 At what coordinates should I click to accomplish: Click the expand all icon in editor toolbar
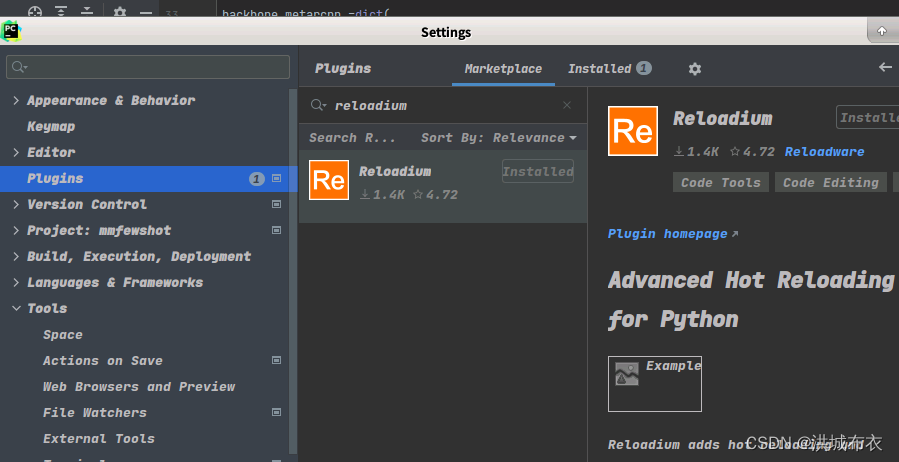pyautogui.click(x=61, y=11)
